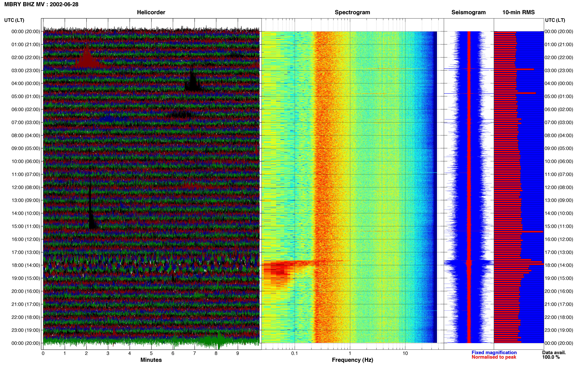This screenshot has width=588, height=368.
Task: Click the '100.0 %' data availability value
Action: tap(551, 357)
